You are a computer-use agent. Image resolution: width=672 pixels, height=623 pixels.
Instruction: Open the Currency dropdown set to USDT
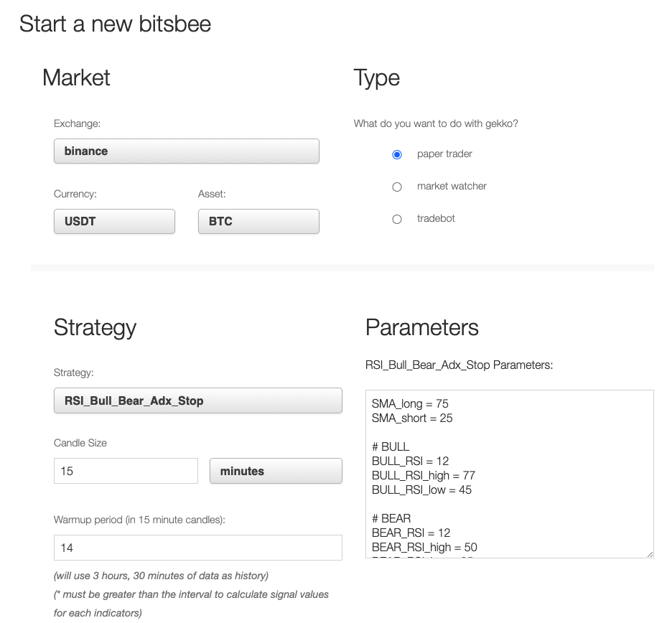click(114, 221)
